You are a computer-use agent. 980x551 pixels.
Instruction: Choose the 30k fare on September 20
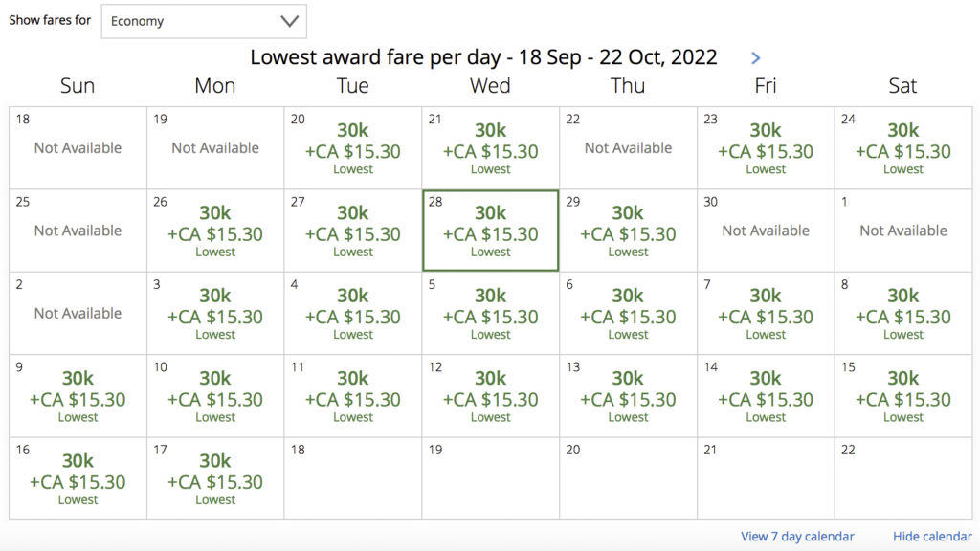point(353,148)
